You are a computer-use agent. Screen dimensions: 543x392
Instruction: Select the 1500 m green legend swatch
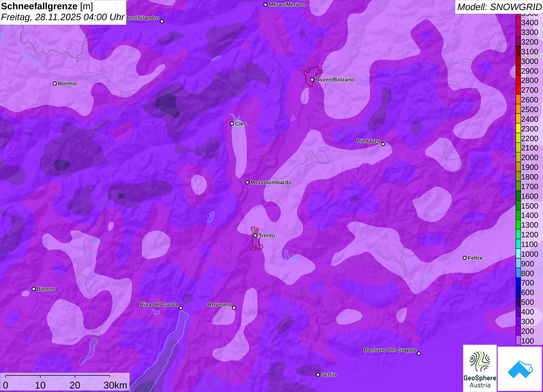[518, 205]
